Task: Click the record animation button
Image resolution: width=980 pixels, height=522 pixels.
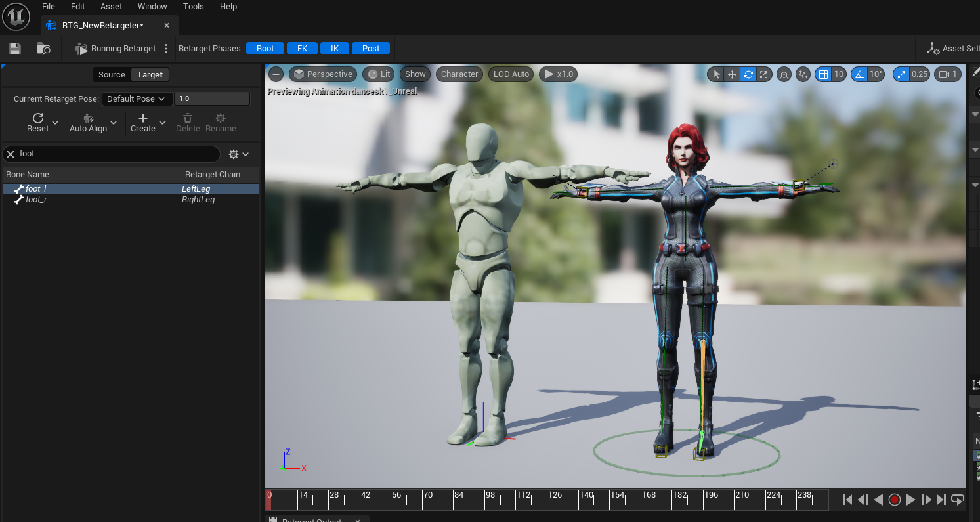Action: pyautogui.click(x=894, y=500)
